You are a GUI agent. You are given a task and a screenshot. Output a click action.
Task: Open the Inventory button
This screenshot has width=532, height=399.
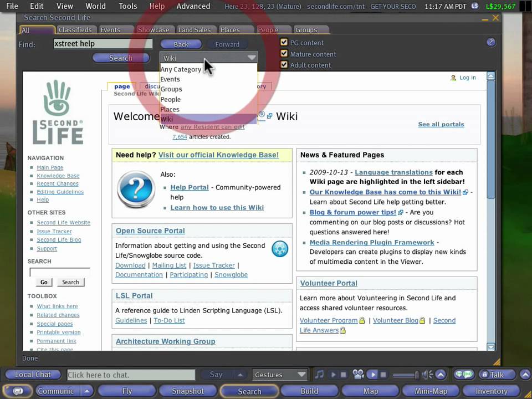coord(492,391)
